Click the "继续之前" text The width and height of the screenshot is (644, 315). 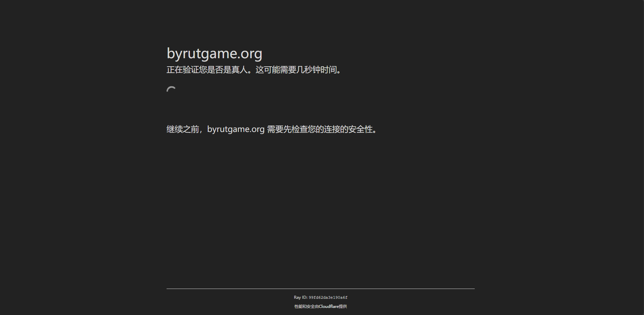tap(182, 130)
